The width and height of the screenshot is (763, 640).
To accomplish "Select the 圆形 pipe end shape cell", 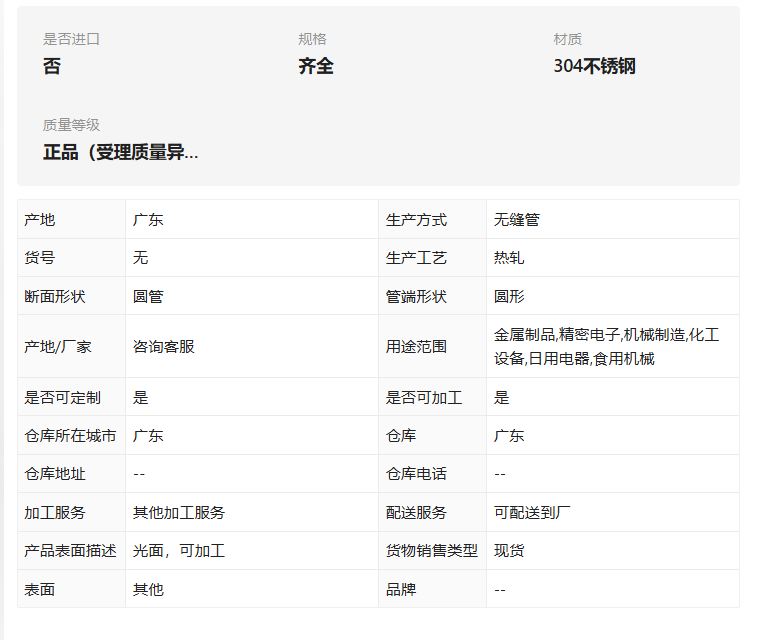I will click(x=613, y=296).
